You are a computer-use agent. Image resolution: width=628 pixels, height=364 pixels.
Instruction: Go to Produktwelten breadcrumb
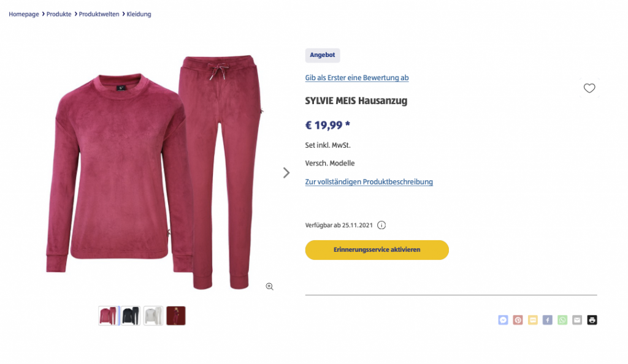pos(99,14)
